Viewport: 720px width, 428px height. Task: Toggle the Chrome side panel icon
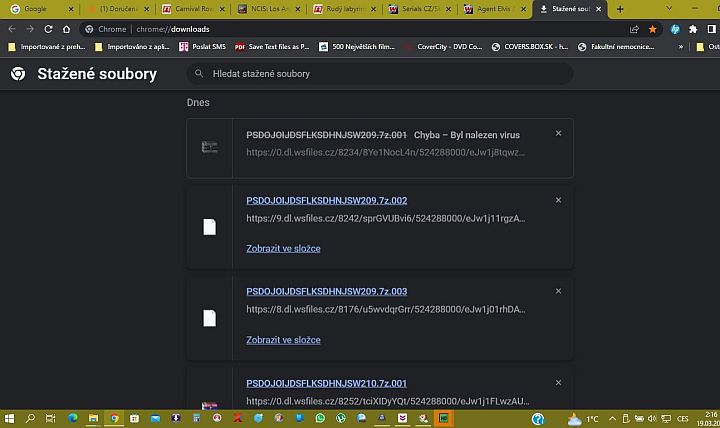point(711,29)
